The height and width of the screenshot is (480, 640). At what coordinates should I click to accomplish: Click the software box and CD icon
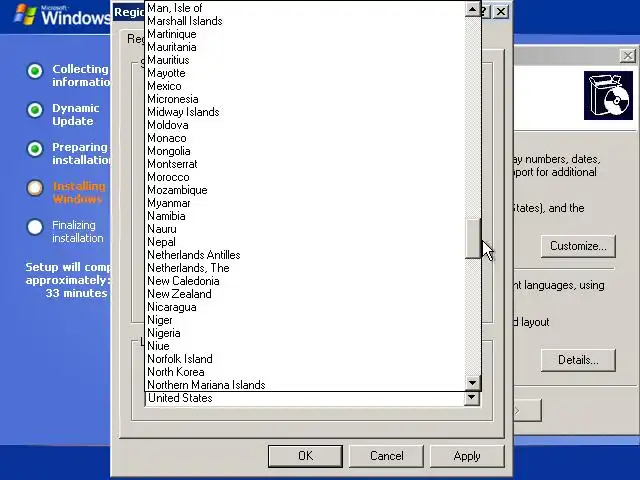click(608, 96)
